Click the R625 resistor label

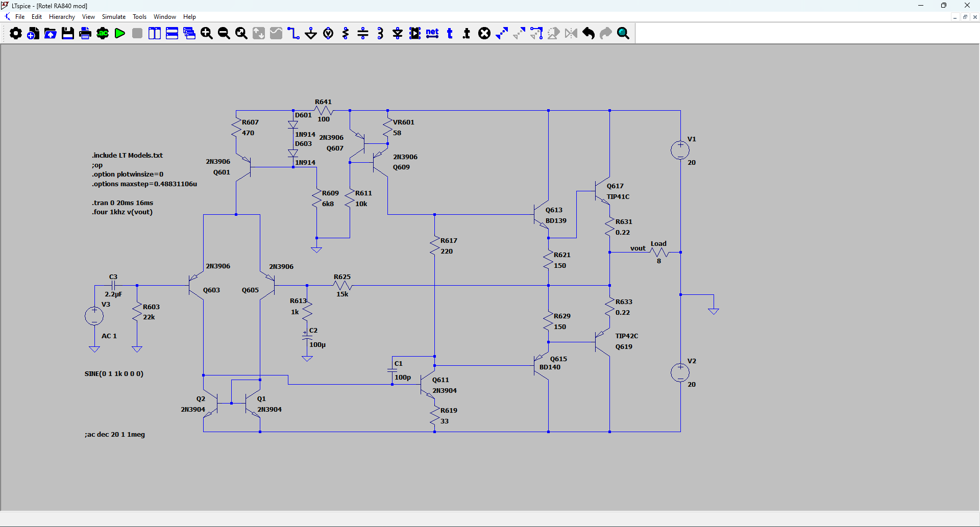point(342,277)
